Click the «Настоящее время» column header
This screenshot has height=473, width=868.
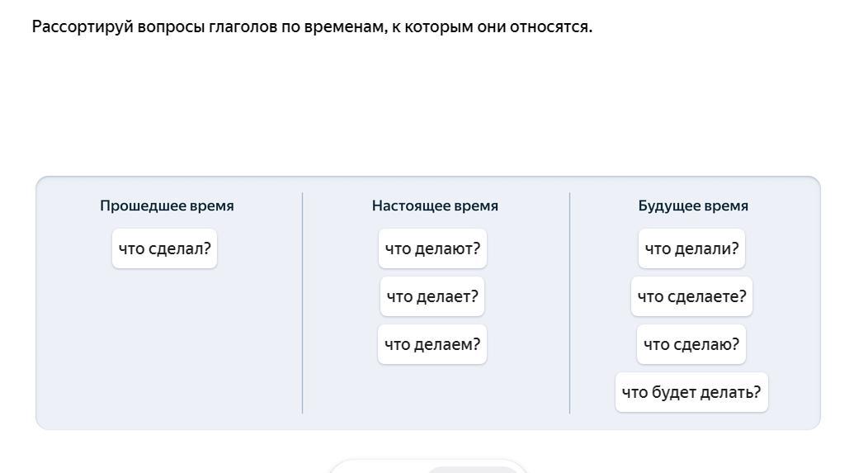click(435, 206)
